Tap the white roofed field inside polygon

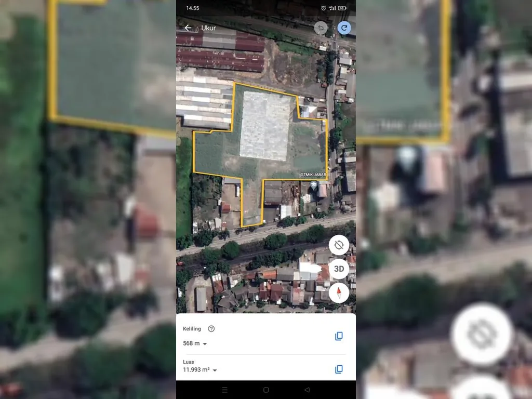coord(266,126)
